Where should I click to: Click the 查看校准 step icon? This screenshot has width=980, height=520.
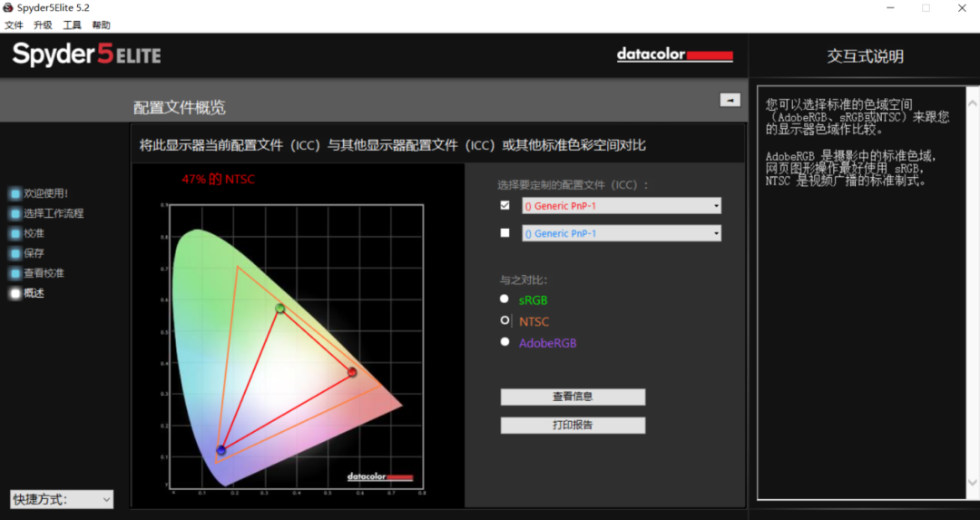click(15, 273)
